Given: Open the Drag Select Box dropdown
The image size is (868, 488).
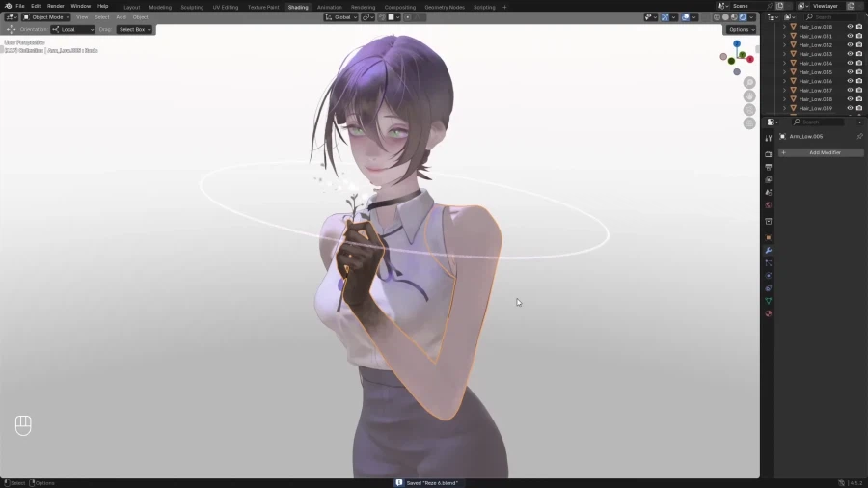Looking at the screenshot, I should [134, 29].
